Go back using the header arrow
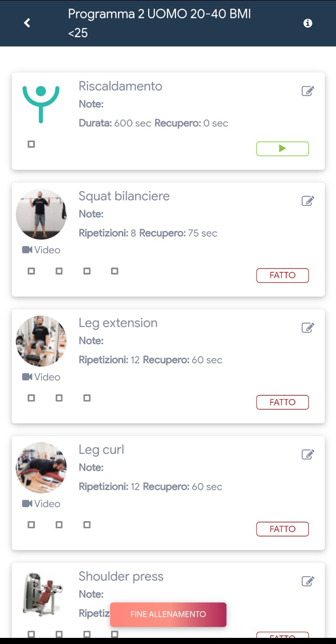 pyautogui.click(x=27, y=23)
